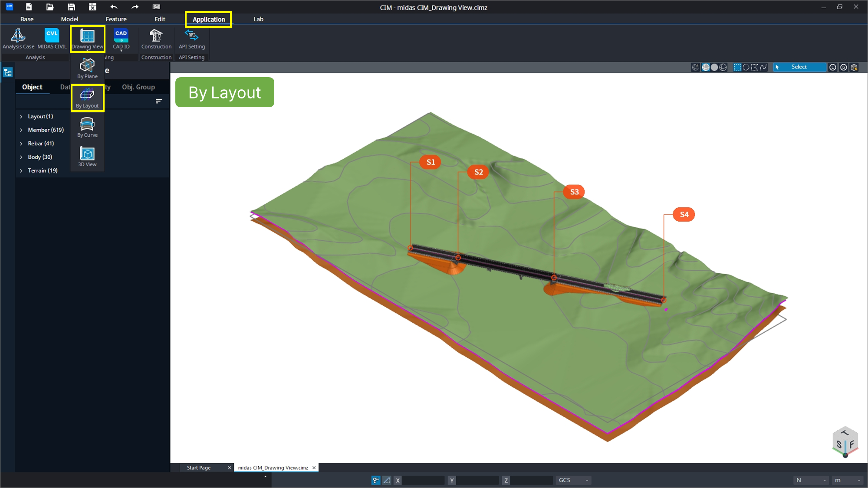Open the length unit m dropdown
The width and height of the screenshot is (868, 488).
(x=847, y=480)
